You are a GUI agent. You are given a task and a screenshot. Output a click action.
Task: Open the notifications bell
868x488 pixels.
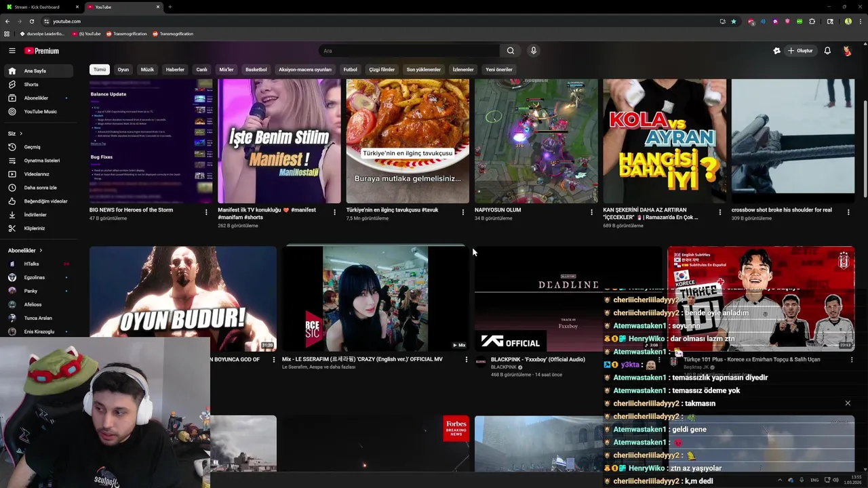tap(827, 51)
